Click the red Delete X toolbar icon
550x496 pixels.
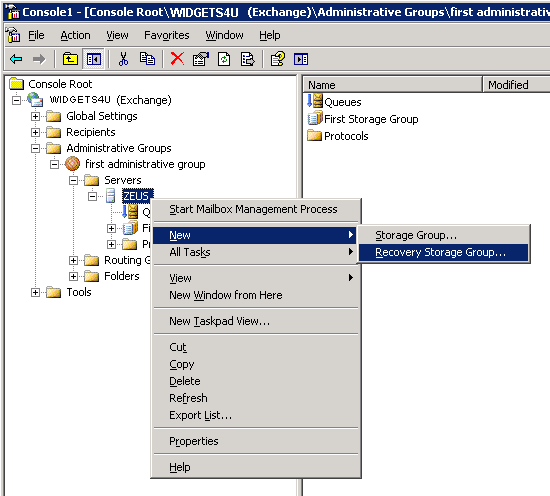coord(177,59)
